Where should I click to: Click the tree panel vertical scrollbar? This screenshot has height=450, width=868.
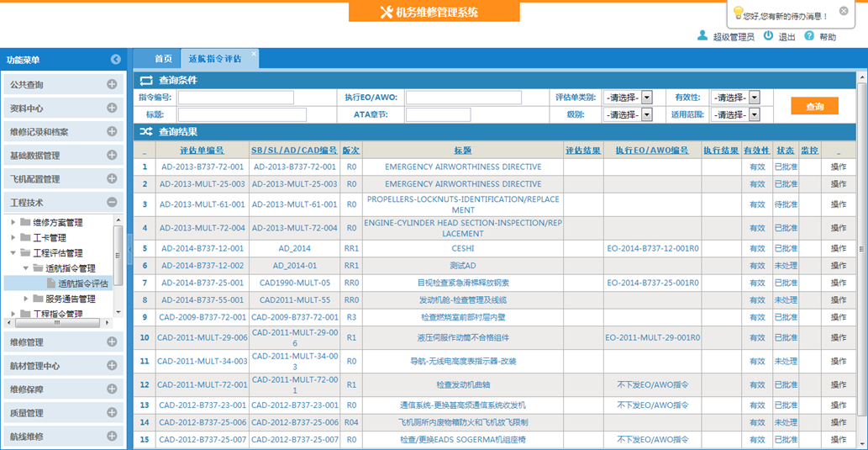click(x=118, y=254)
